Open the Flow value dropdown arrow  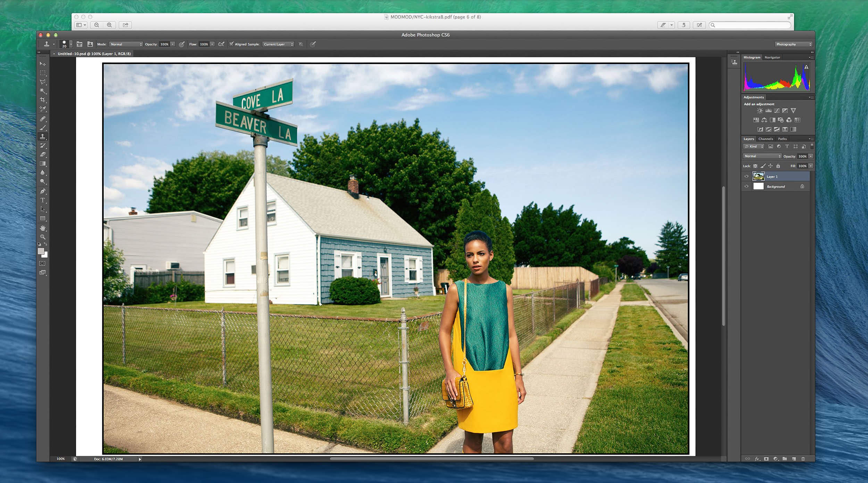pos(212,44)
